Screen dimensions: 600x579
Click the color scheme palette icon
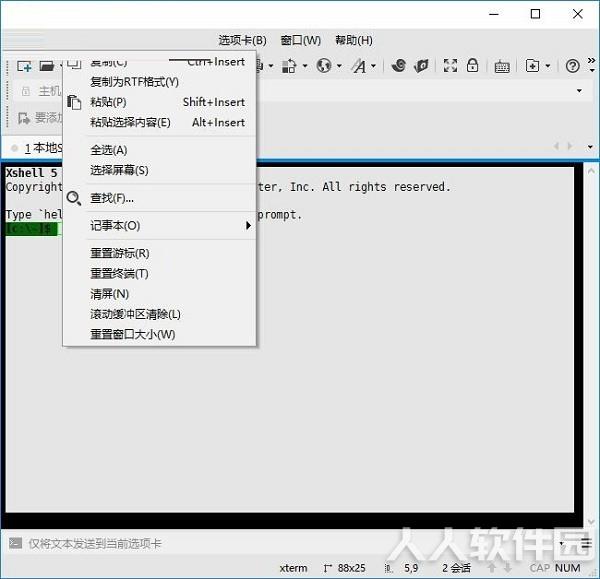point(289,66)
